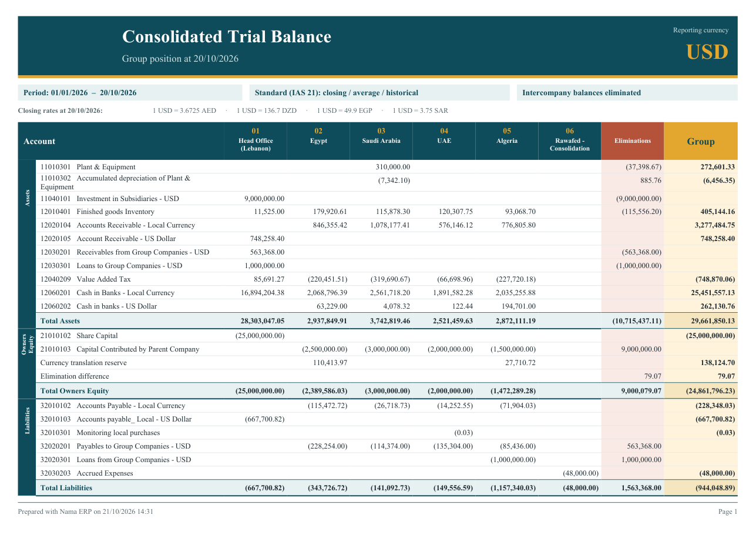The height and width of the screenshot is (535, 756).
Task: Click 'Cash in banks - US Dollar' account
Action: tap(99, 306)
